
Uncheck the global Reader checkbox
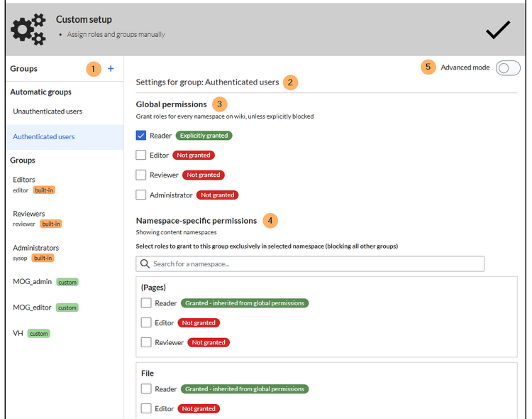coord(141,136)
